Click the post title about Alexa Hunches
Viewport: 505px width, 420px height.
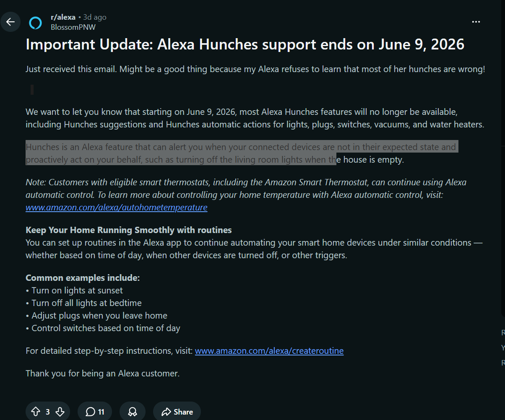[245, 44]
